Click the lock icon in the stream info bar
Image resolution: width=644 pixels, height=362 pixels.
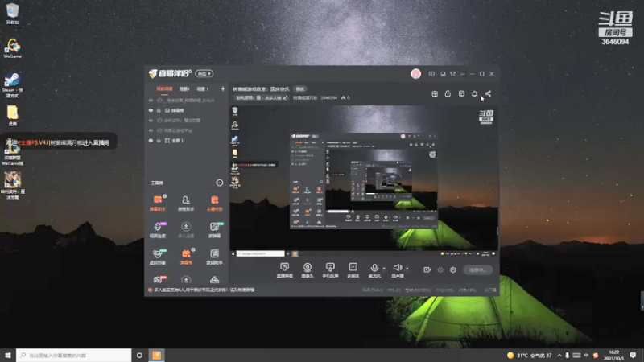point(448,93)
